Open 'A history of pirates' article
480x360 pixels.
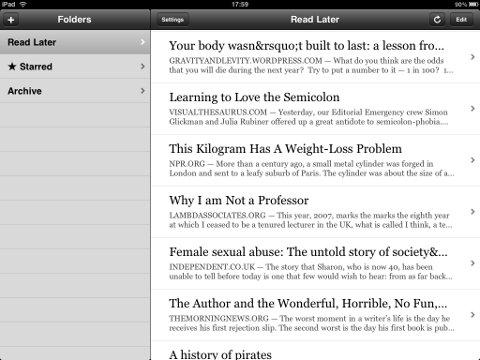(315, 351)
